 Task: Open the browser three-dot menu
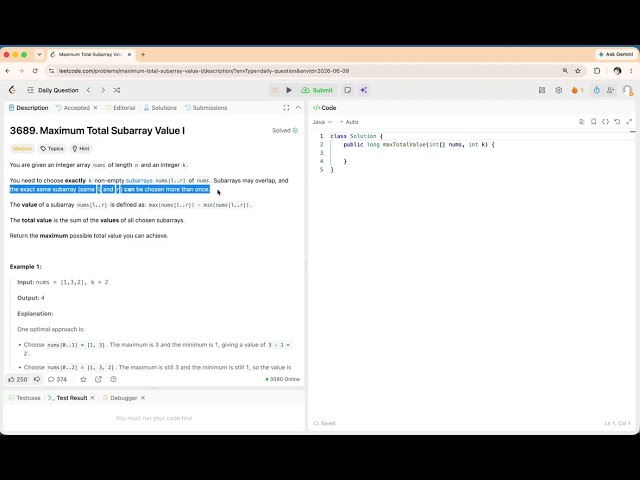tap(631, 71)
